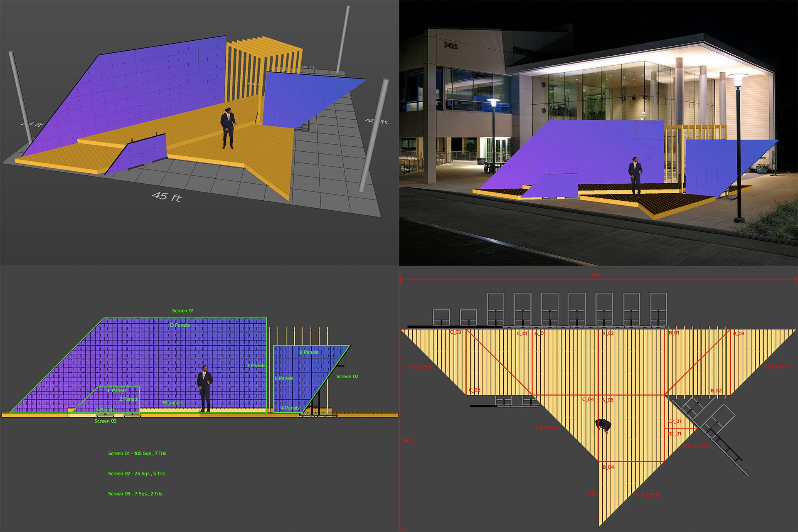Click the red "48 ft" dimension label

tap(597, 275)
